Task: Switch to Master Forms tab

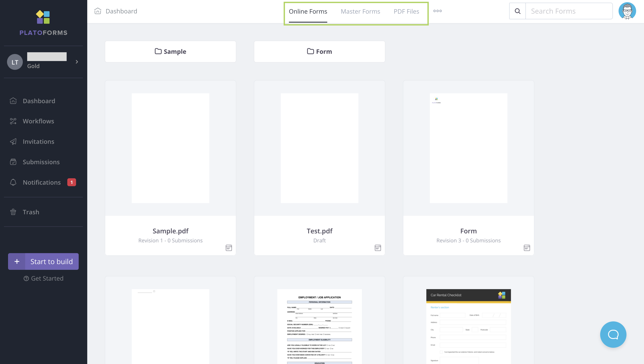Action: click(x=360, y=12)
